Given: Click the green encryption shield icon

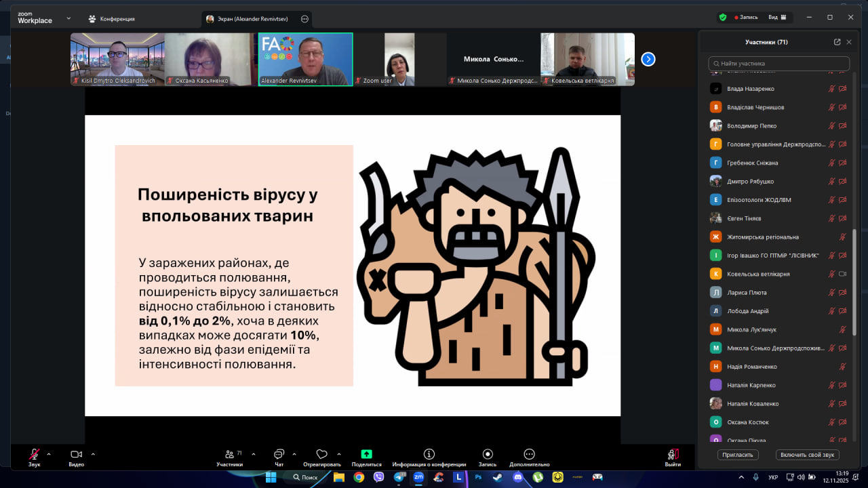Looking at the screenshot, I should coord(723,18).
